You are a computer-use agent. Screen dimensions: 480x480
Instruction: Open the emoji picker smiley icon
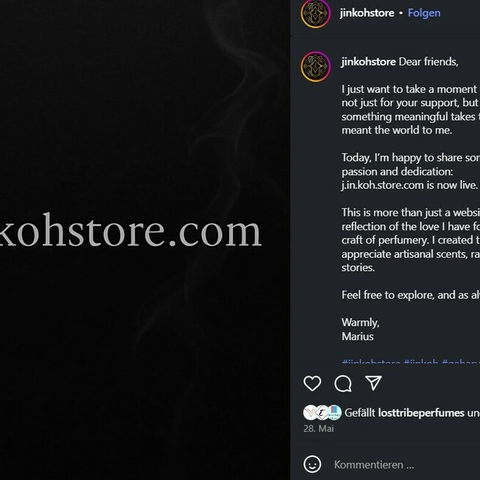[x=312, y=464]
